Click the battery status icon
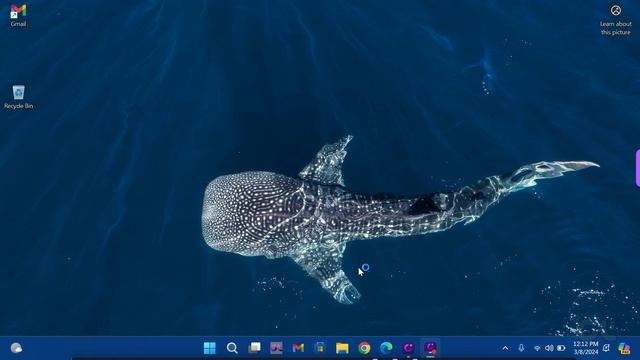This screenshot has width=640, height=360. point(561,348)
